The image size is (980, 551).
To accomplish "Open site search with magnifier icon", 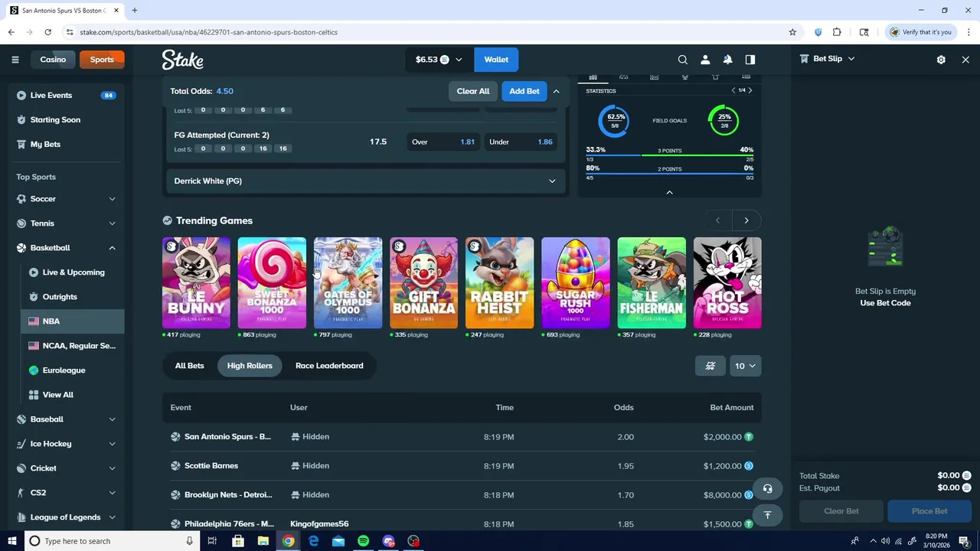I will point(683,60).
